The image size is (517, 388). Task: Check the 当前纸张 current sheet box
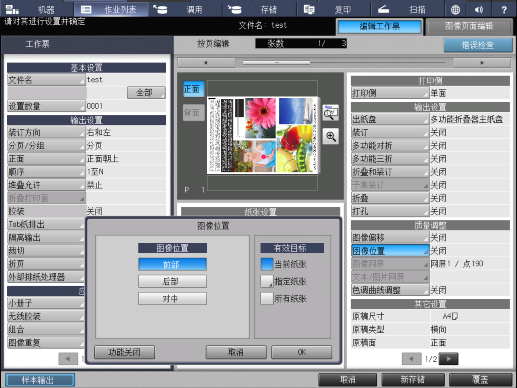(267, 264)
